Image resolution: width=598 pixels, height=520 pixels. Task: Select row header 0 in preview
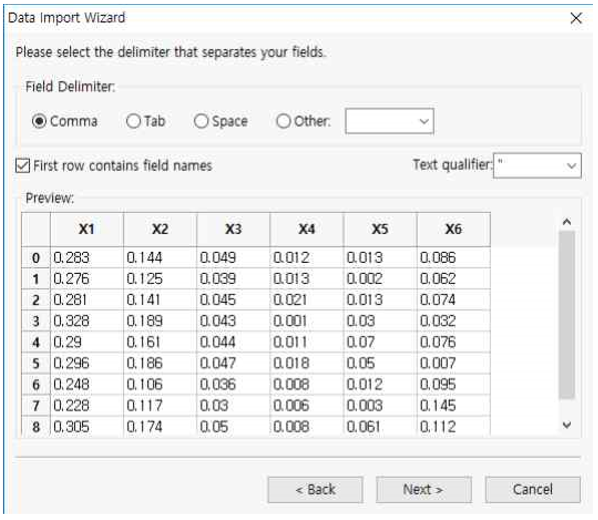[36, 258]
